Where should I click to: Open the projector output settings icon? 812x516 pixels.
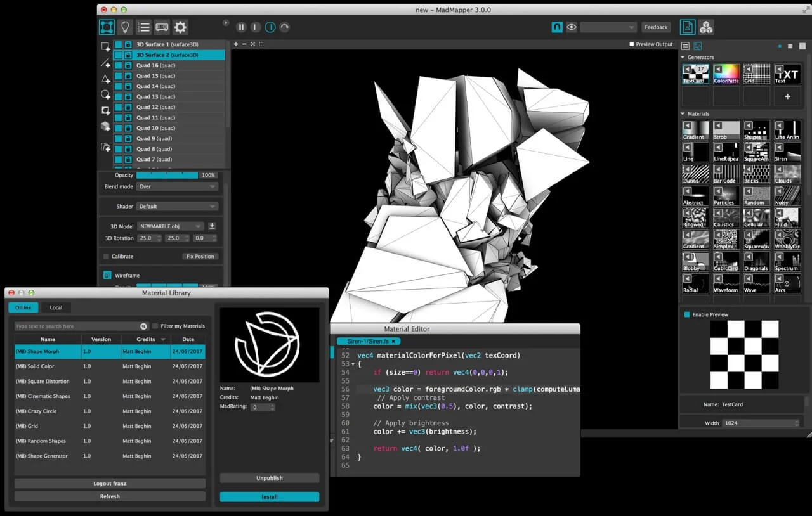(x=162, y=27)
